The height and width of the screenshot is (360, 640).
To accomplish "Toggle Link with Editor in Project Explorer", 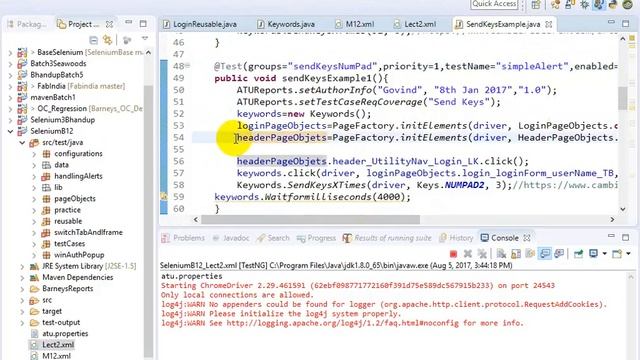I will (x=108, y=40).
